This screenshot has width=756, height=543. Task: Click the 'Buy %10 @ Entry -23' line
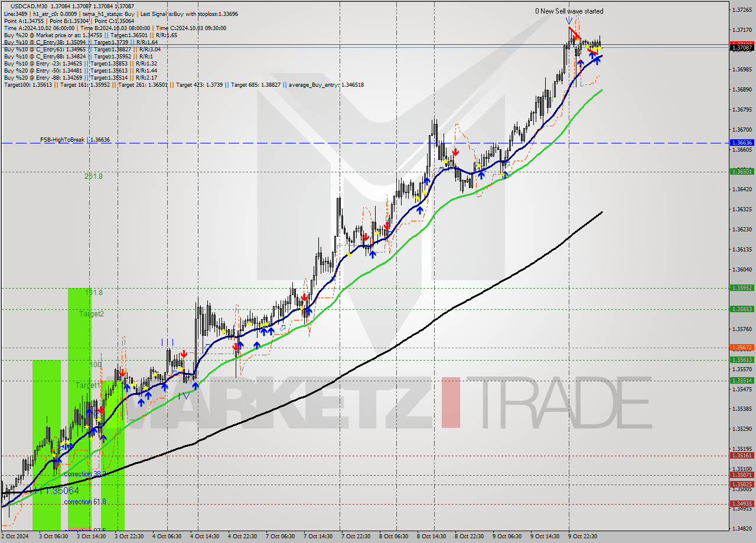pos(80,63)
